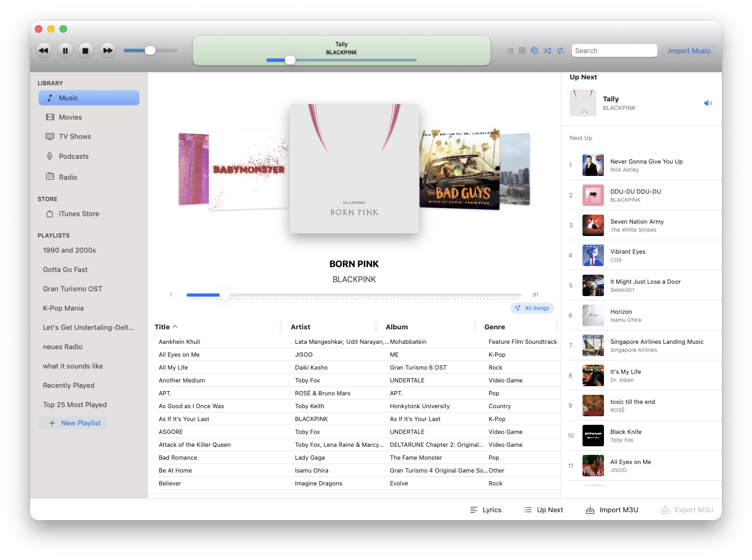Viewport: 752px width, 560px height.
Task: Click Import M3U in the bottom bar
Action: [x=612, y=510]
